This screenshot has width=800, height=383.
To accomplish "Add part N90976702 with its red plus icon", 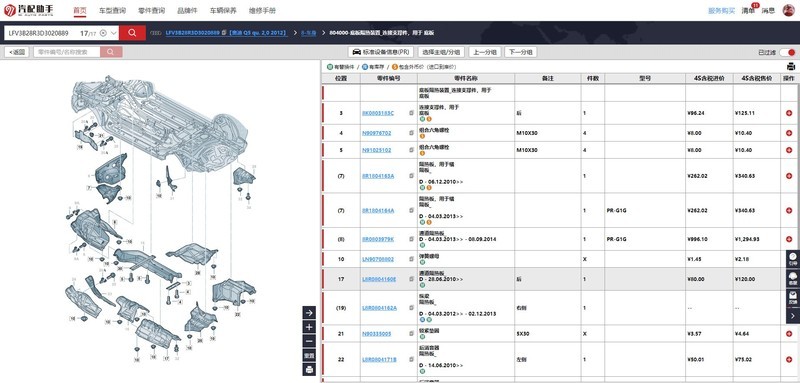I will pos(789,133).
